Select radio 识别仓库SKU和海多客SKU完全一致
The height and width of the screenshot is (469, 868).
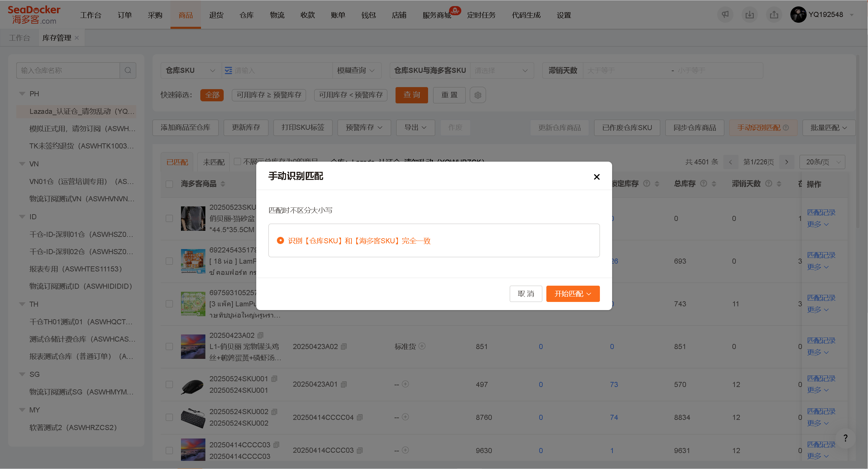(280, 241)
